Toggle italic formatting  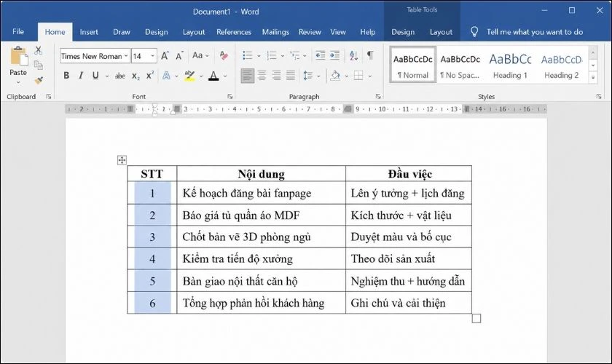pyautogui.click(x=81, y=76)
